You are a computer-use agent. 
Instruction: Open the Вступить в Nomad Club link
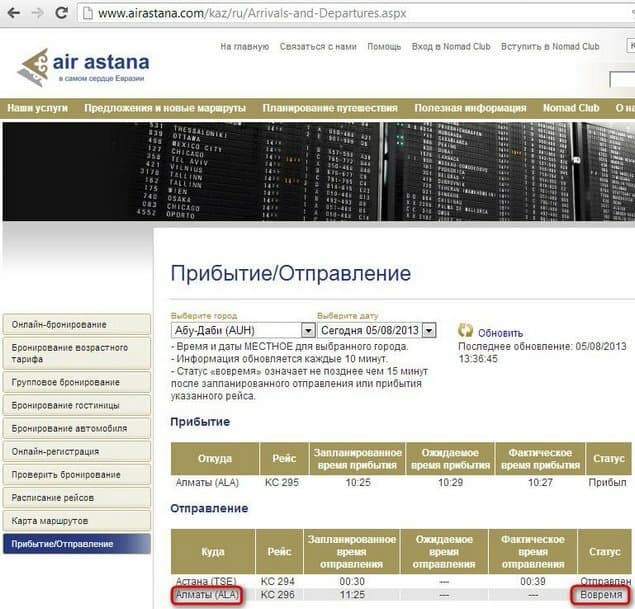coord(550,47)
